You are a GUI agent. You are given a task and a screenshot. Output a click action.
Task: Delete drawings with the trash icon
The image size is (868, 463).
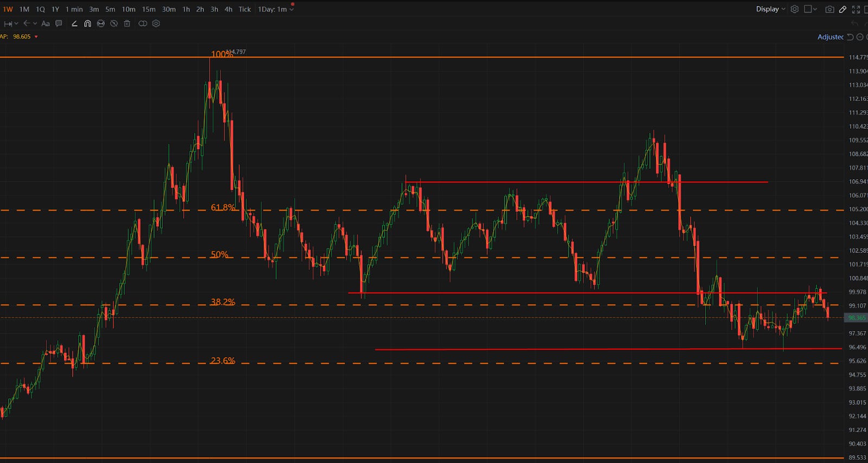[x=127, y=23]
